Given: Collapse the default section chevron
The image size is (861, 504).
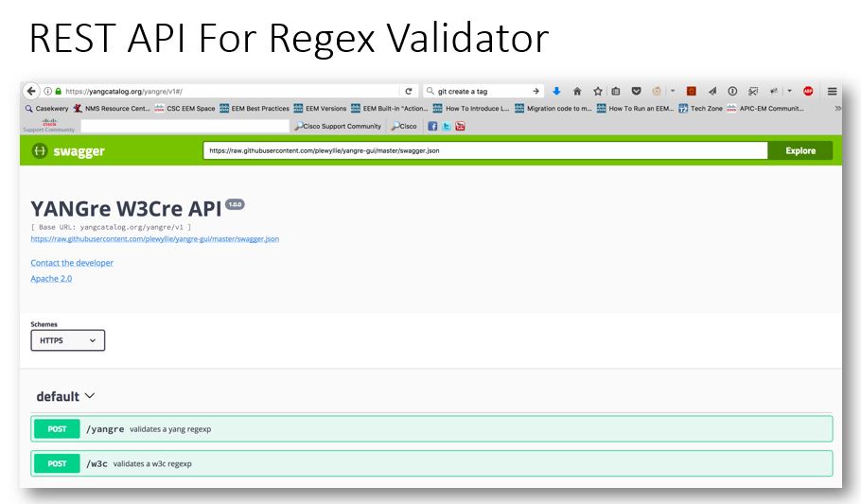Looking at the screenshot, I should [90, 396].
